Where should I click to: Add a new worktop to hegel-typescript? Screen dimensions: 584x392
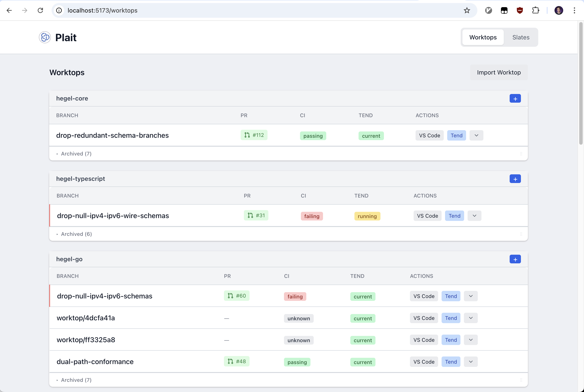515,179
